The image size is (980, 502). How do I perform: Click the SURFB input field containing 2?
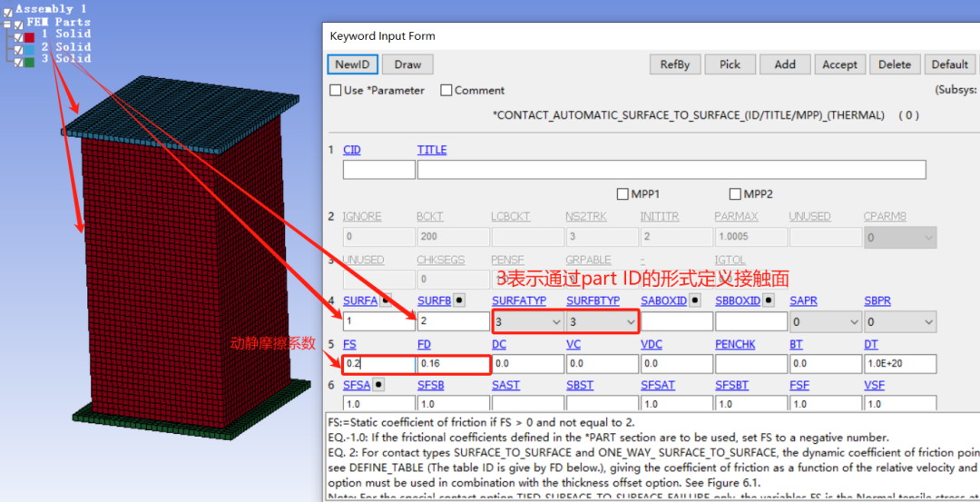pyautogui.click(x=454, y=321)
